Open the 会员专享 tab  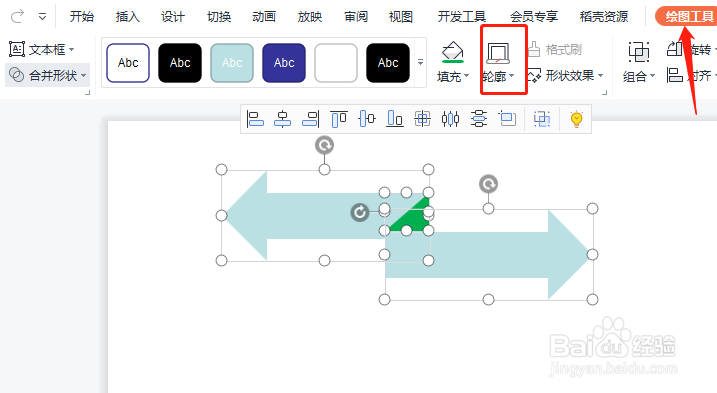pos(534,17)
